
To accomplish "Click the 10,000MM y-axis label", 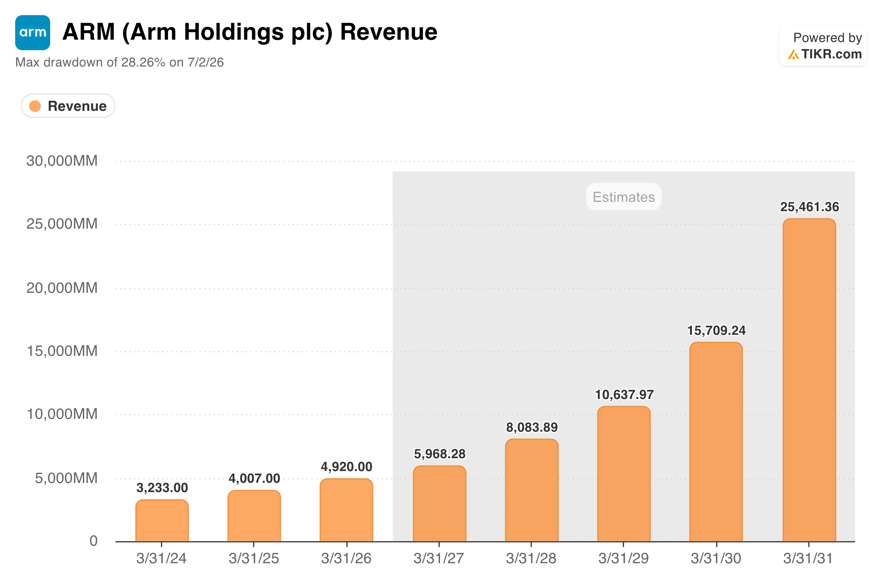I will coord(62,414).
